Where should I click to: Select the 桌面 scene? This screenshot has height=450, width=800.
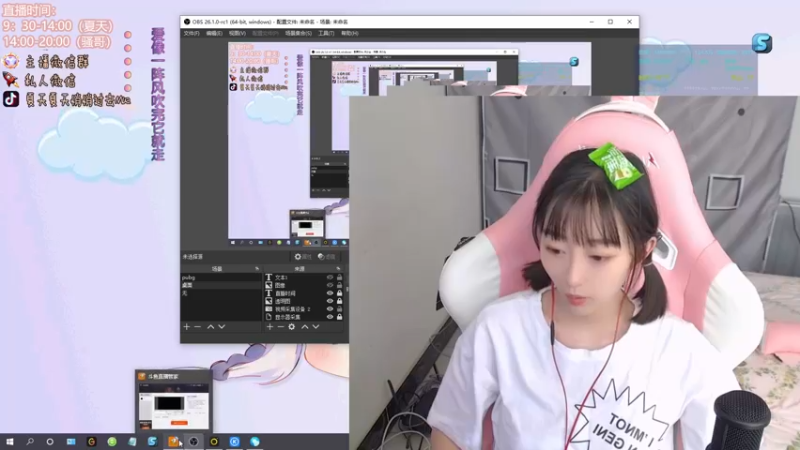coord(221,285)
